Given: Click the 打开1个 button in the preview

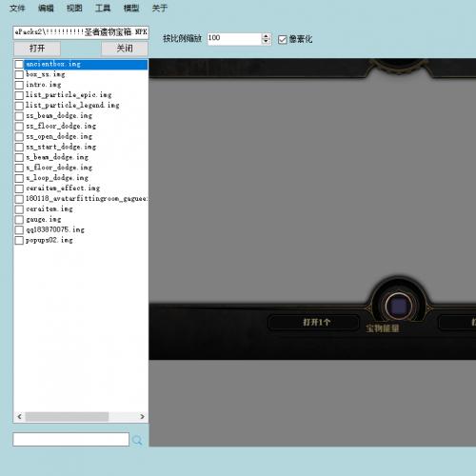Looking at the screenshot, I should pos(314,323).
